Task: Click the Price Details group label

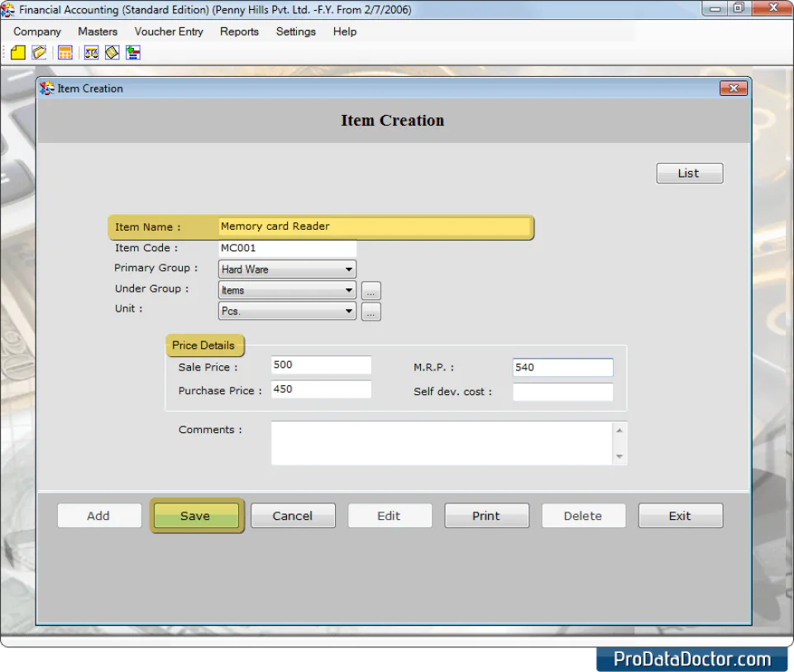Action: (x=203, y=346)
